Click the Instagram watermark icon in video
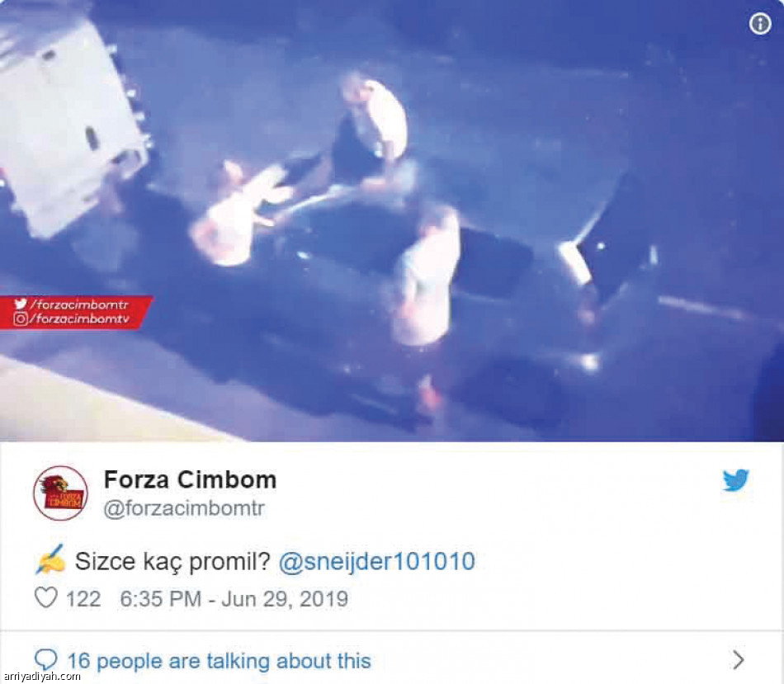Screen dimensions: 784x684 point(21,319)
